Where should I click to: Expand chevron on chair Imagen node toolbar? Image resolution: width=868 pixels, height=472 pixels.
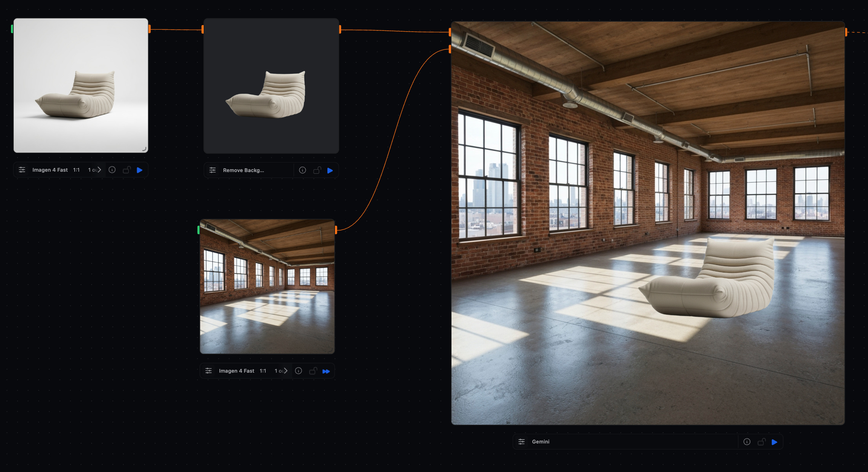point(99,170)
